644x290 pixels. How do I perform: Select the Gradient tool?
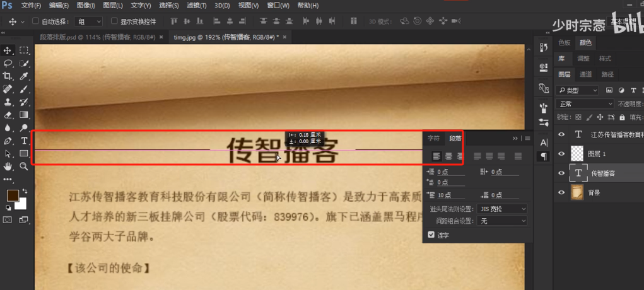point(24,115)
